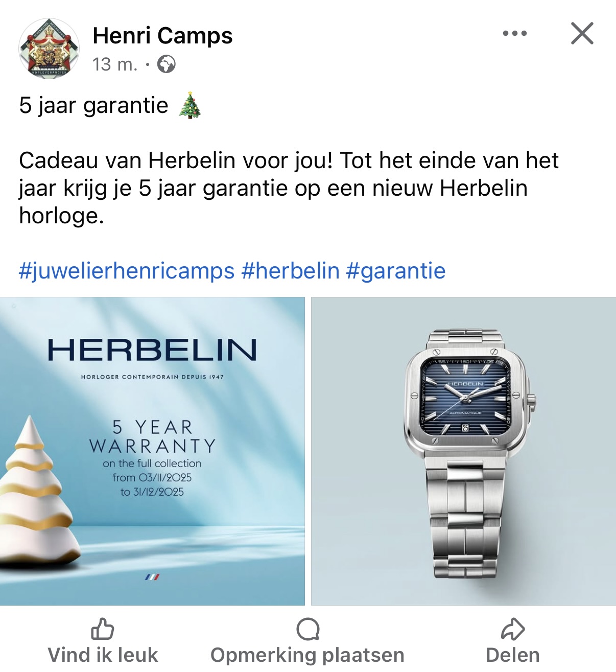
Task: Open the #herbelin hashtag link
Action: coord(291,271)
